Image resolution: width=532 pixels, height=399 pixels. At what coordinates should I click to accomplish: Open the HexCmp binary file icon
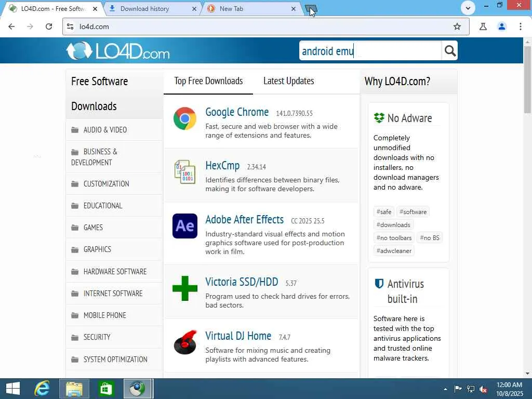185,171
